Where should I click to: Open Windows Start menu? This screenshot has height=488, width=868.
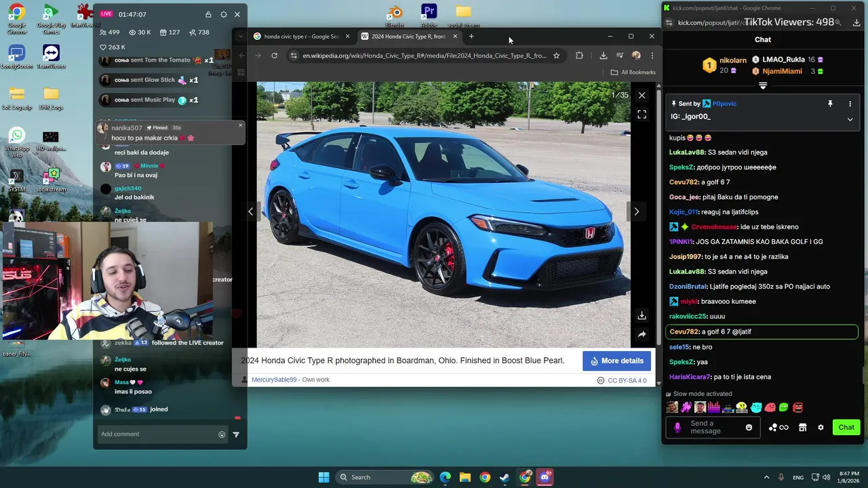pyautogui.click(x=323, y=477)
